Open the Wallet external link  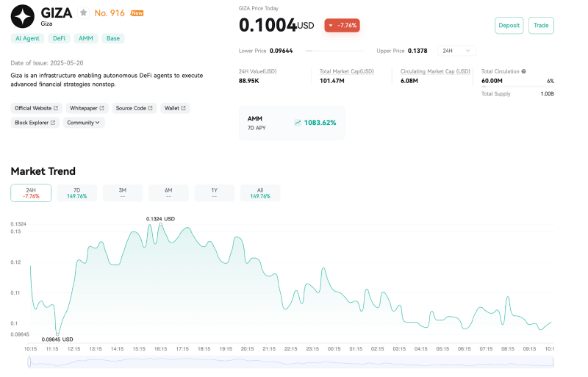[x=175, y=108]
